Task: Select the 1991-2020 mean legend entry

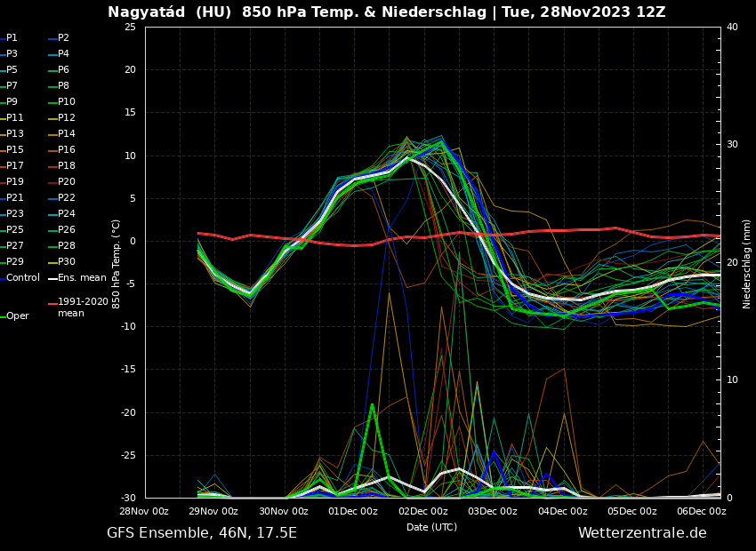Action: point(83,307)
